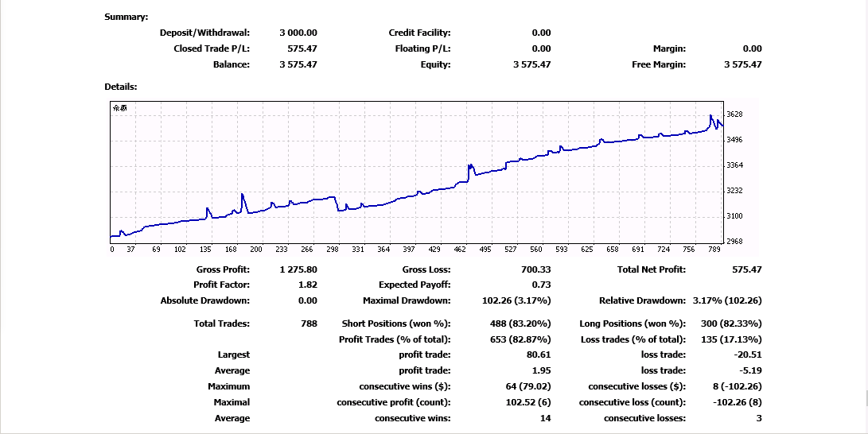868x434 pixels.
Task: Click the Details heading
Action: click(x=121, y=87)
